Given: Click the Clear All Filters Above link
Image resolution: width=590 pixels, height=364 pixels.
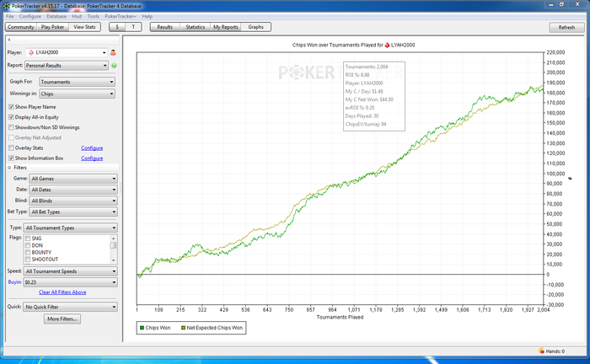Looking at the screenshot, I should [62, 292].
